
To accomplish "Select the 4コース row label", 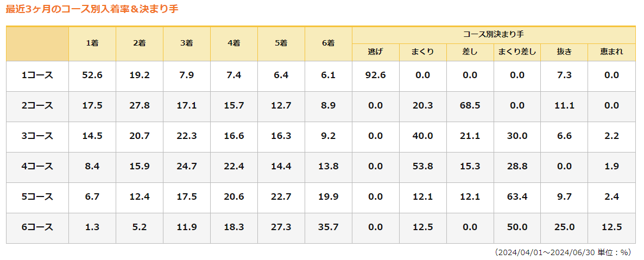I will [x=37, y=167].
